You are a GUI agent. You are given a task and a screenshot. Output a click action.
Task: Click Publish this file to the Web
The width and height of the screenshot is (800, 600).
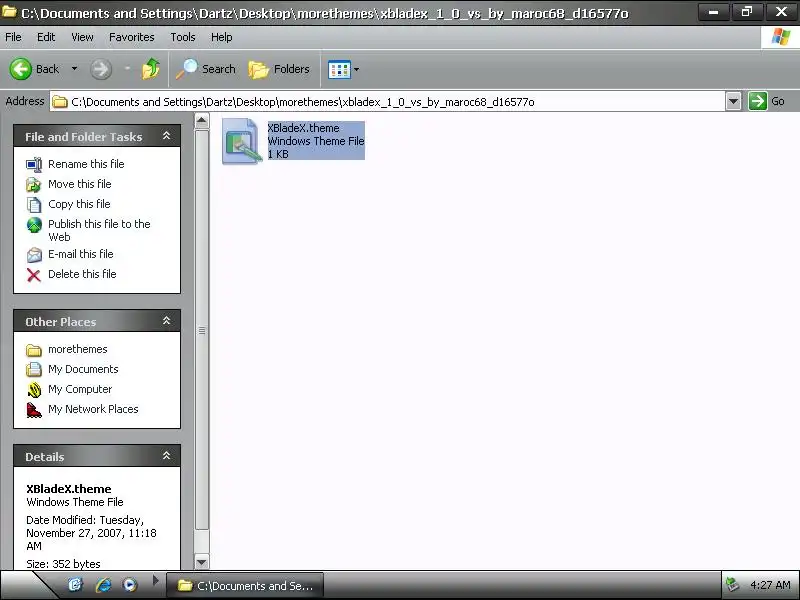click(x=99, y=230)
